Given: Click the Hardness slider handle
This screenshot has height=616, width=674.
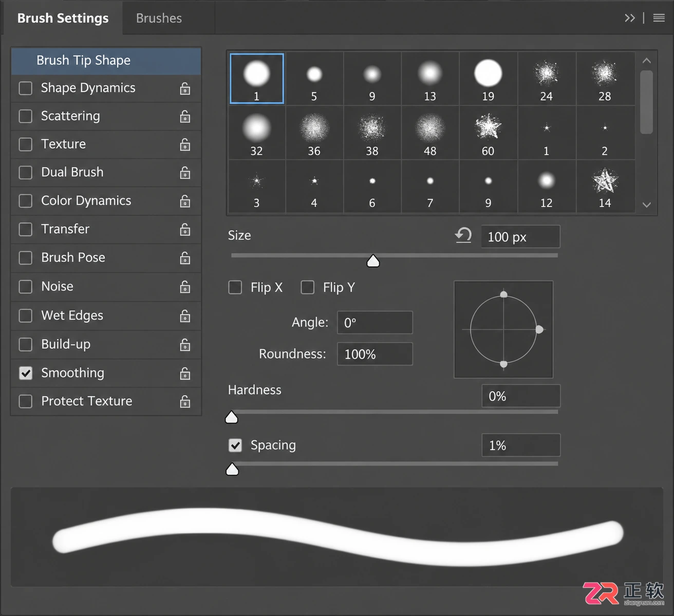Looking at the screenshot, I should (x=232, y=417).
